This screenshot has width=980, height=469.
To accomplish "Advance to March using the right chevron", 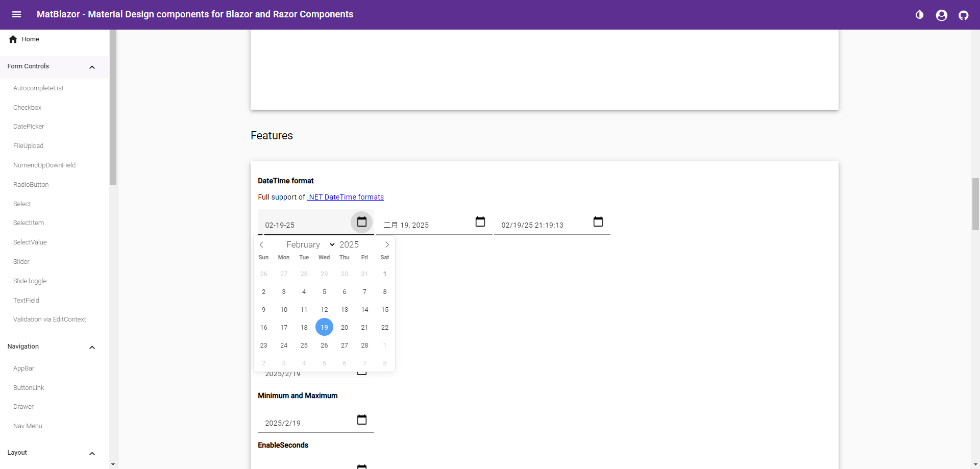I will [387, 244].
